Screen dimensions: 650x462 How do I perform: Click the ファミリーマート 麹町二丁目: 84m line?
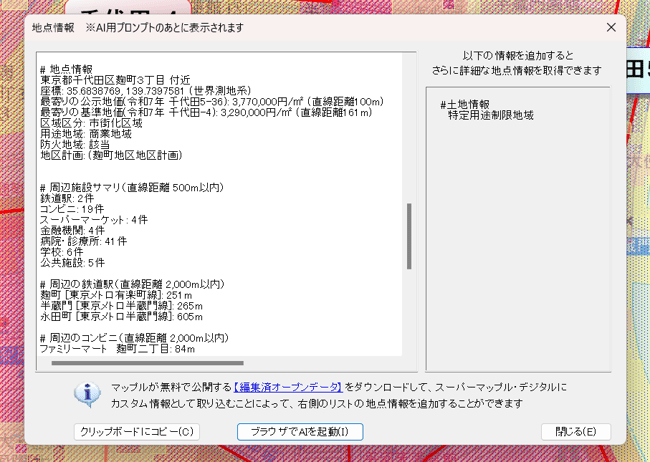click(x=117, y=349)
